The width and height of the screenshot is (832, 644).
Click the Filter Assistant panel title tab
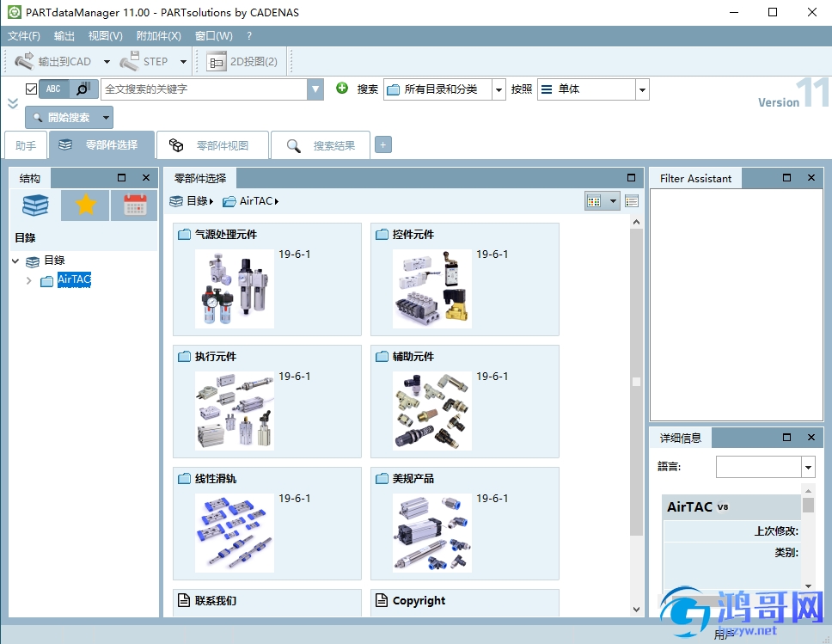pyautogui.click(x=695, y=178)
